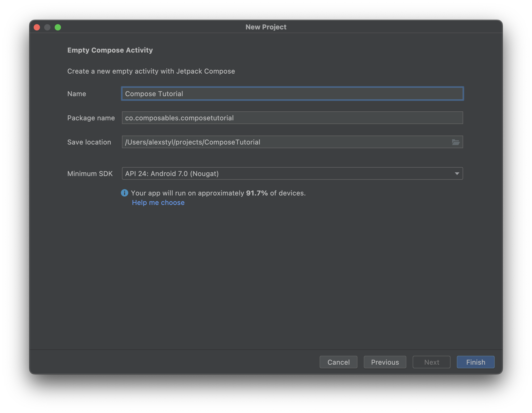Click the Compose Tutorial name text
This screenshot has width=532, height=413.
[x=154, y=94]
